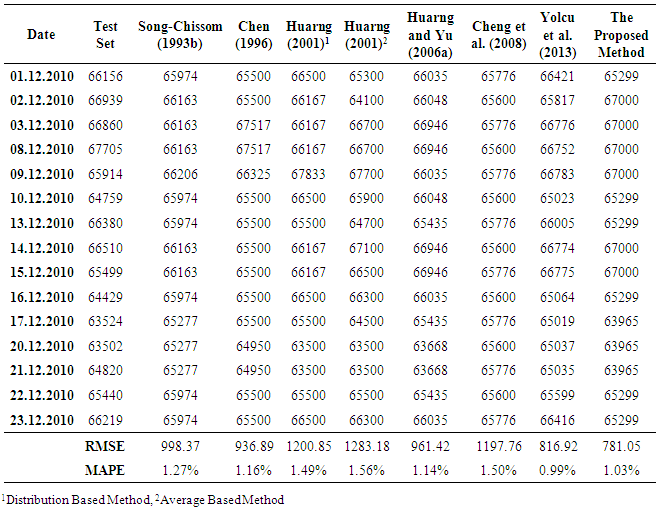Image resolution: width=656 pixels, height=509 pixels.
Task: Click the 23.12.2010 date cell
Action: [41, 418]
